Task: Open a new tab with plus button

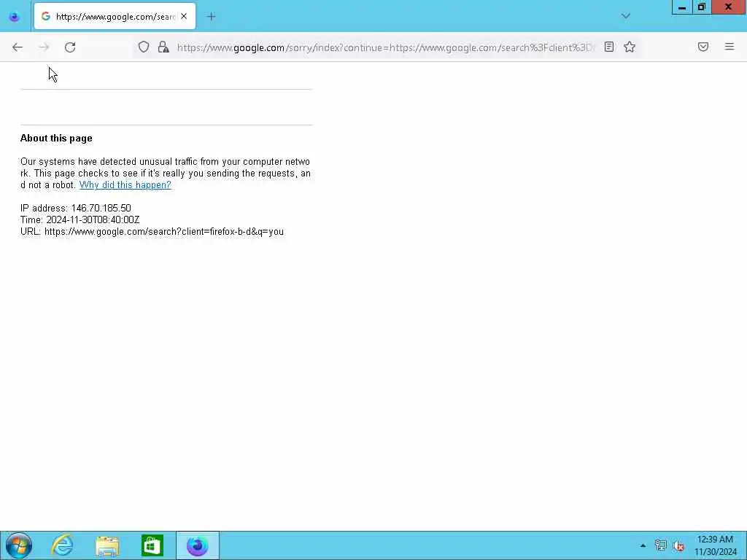Action: 212,17
